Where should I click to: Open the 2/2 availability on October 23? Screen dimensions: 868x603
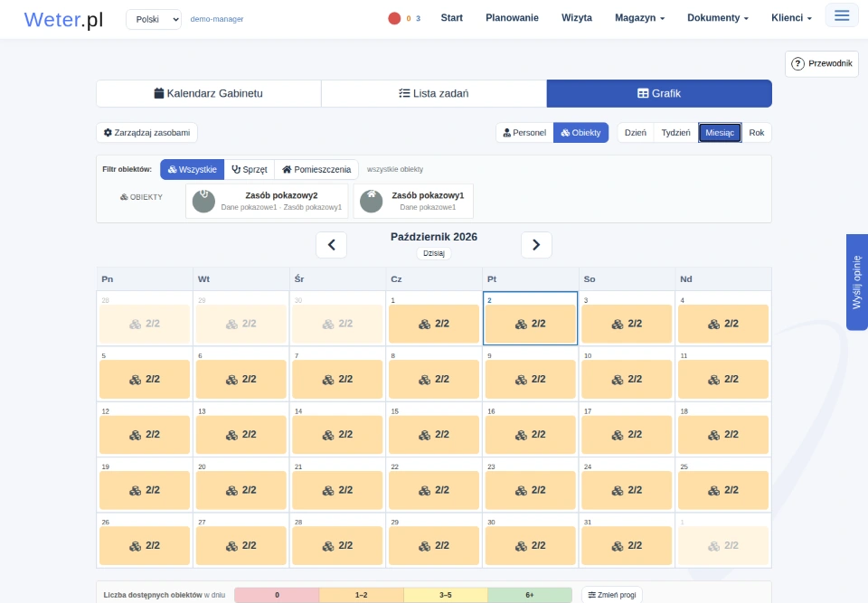pos(531,490)
